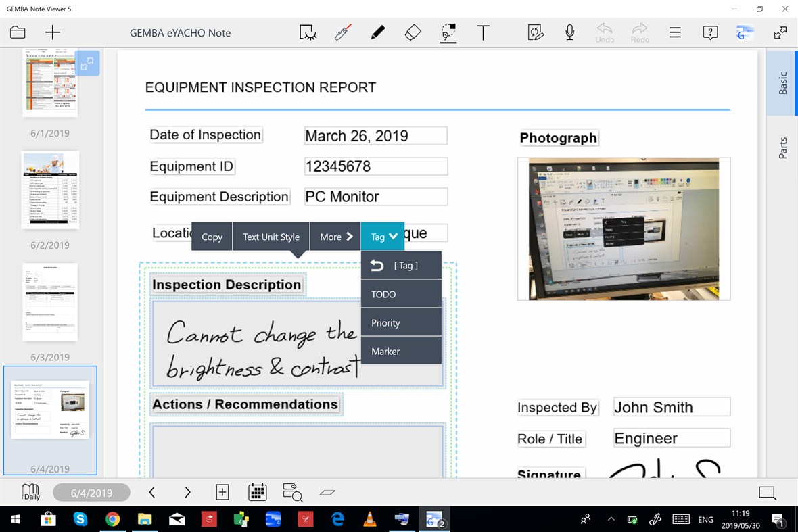Open the 6/4/2019 date picker button
The image size is (798, 532).
coord(91,492)
